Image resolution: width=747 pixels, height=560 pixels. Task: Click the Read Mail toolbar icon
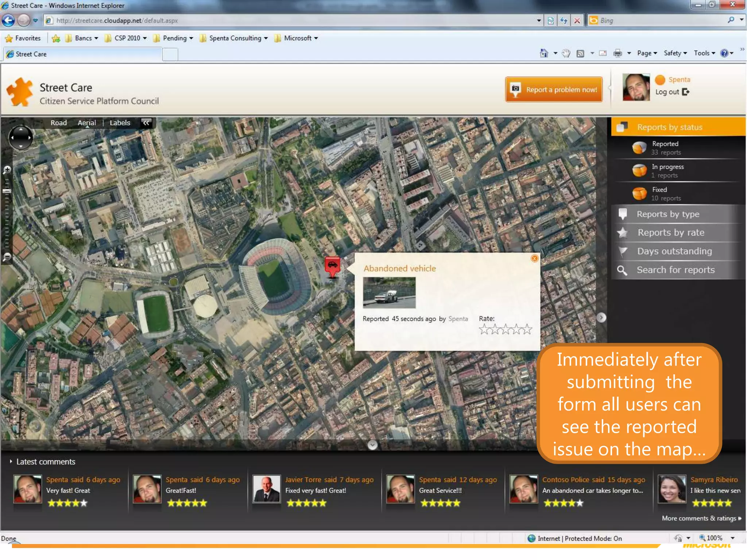coord(603,53)
